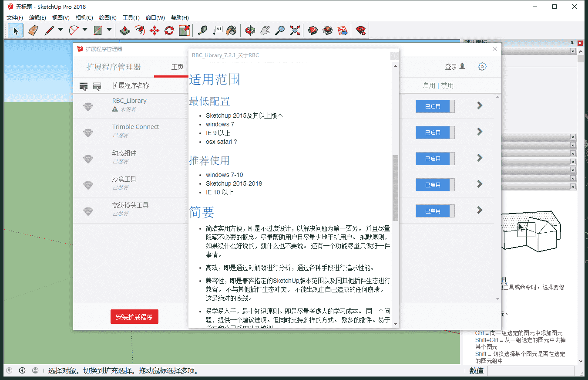Click the 登录 sign-in link

(x=455, y=67)
